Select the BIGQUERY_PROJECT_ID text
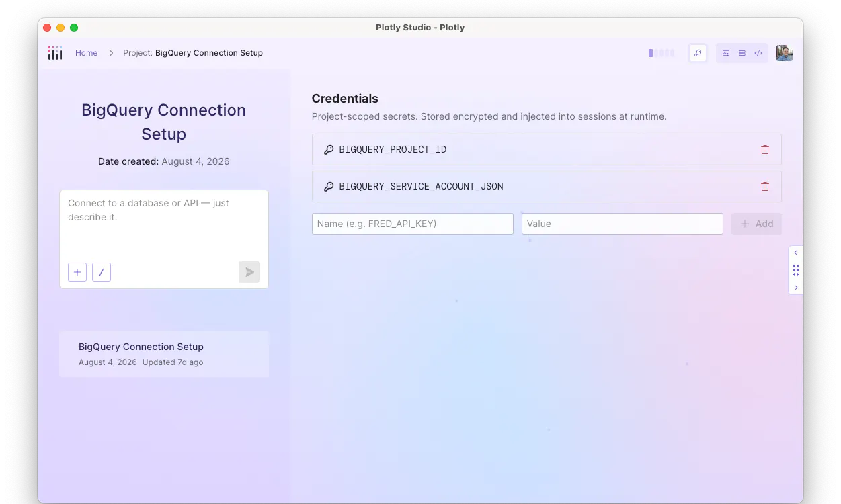This screenshot has height=504, width=841. coord(393,150)
